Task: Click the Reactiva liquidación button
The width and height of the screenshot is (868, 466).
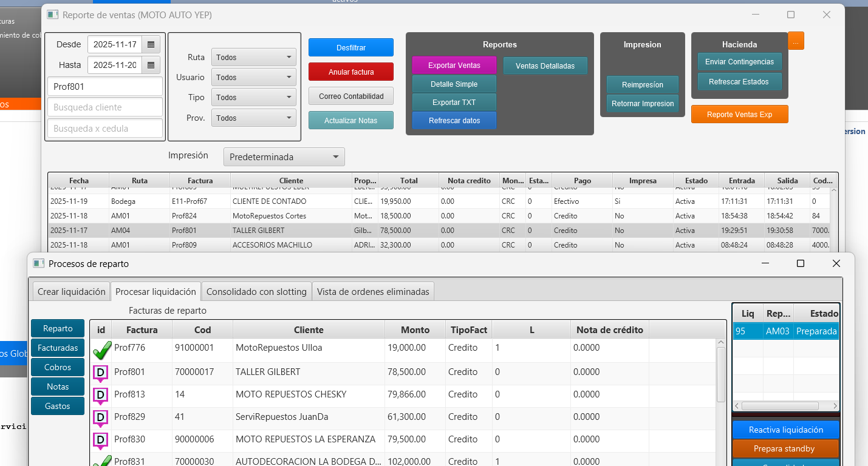Action: pyautogui.click(x=785, y=430)
